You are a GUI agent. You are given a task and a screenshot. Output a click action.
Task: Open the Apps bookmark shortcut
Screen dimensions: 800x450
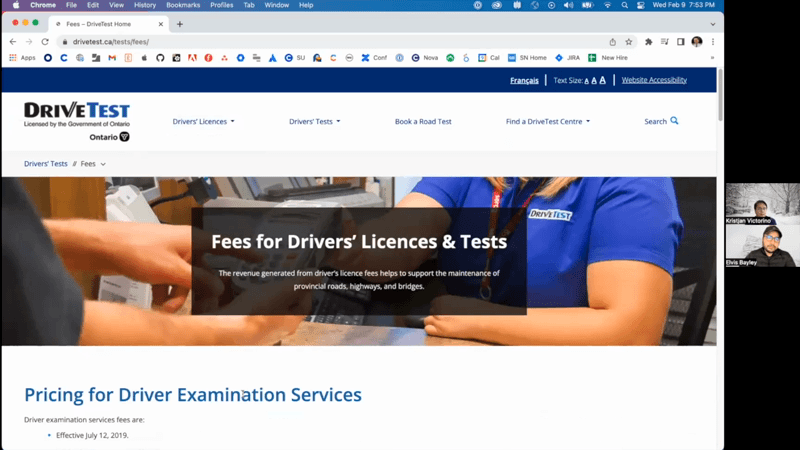(x=22, y=58)
